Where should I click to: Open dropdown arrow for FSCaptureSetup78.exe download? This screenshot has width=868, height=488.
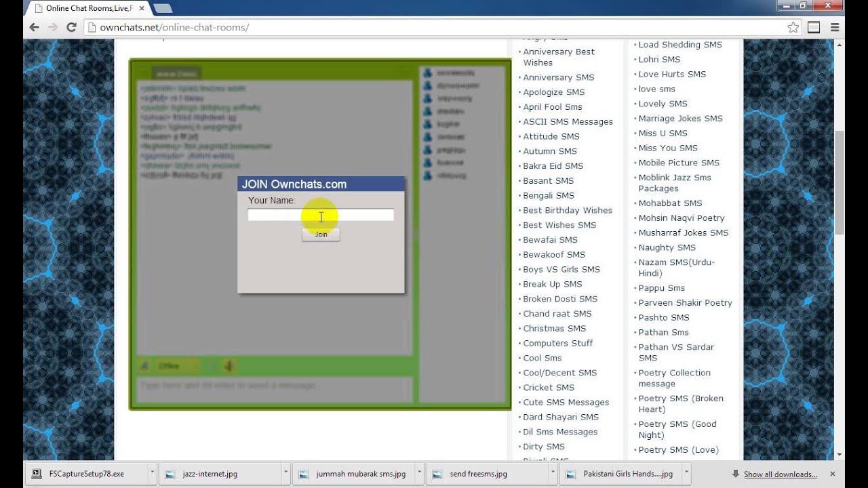(152, 474)
